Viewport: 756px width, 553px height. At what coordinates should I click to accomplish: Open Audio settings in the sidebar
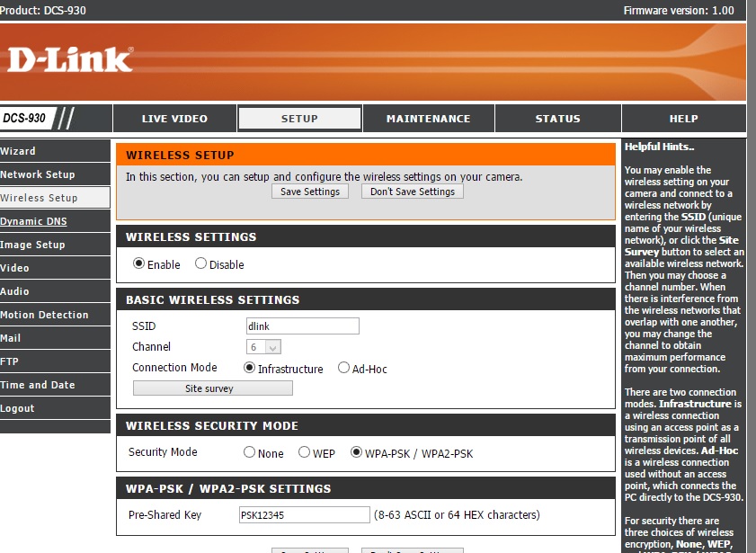[x=55, y=291]
